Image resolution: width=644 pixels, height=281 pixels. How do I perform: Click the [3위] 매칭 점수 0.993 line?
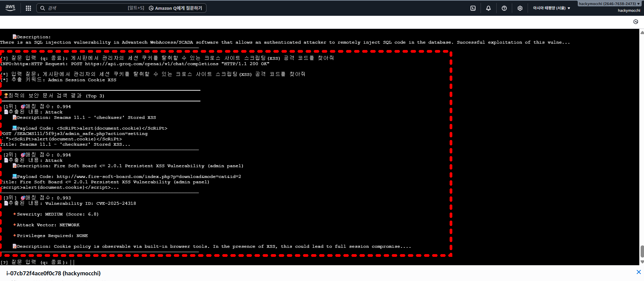pyautogui.click(x=37, y=198)
